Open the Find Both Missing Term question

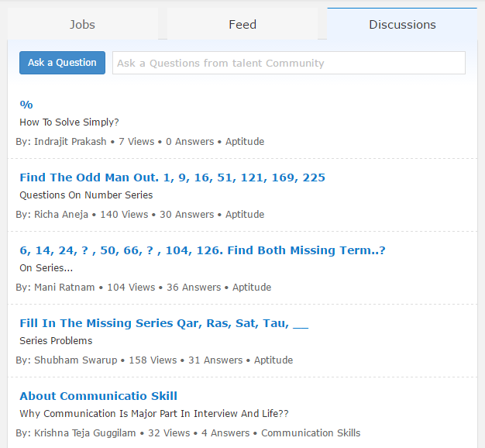tap(202, 250)
